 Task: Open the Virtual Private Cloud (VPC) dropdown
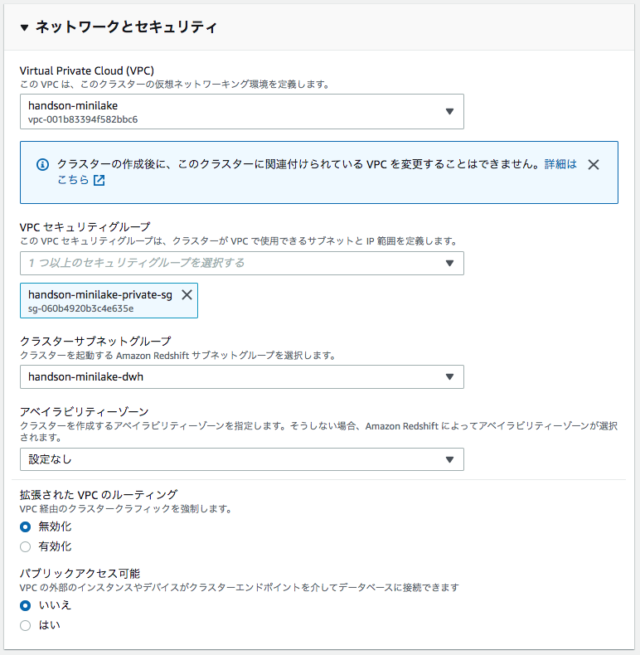click(x=242, y=112)
